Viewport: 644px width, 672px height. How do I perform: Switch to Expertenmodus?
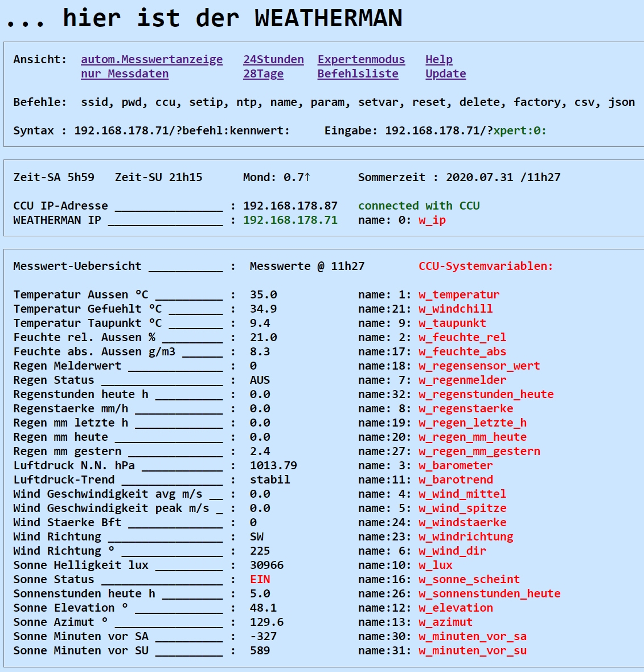[x=361, y=60]
